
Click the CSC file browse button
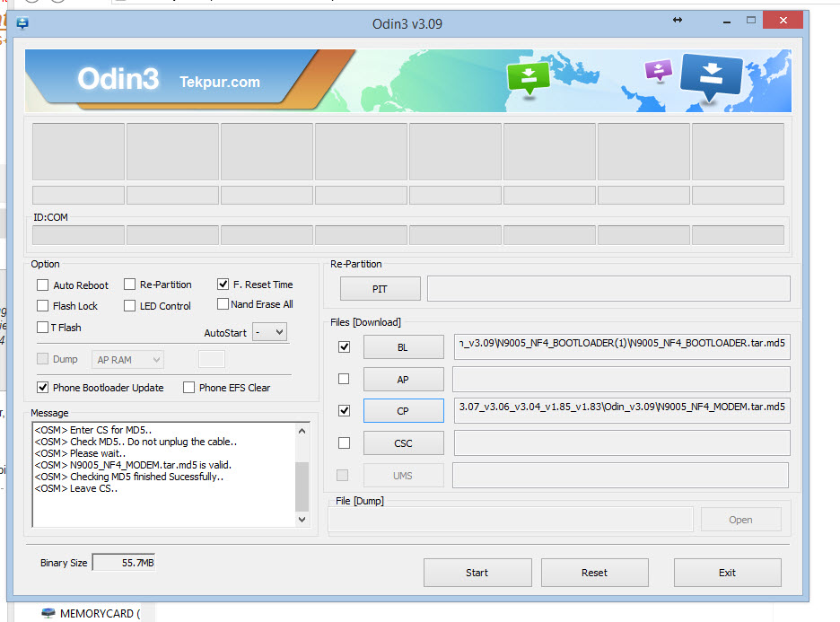click(403, 443)
